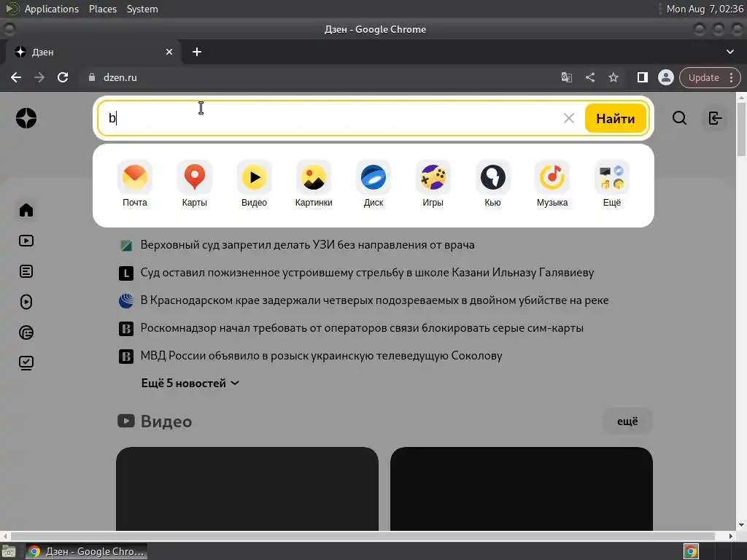Open the Диск cloud storage icon
The image size is (747, 560).
(x=373, y=183)
